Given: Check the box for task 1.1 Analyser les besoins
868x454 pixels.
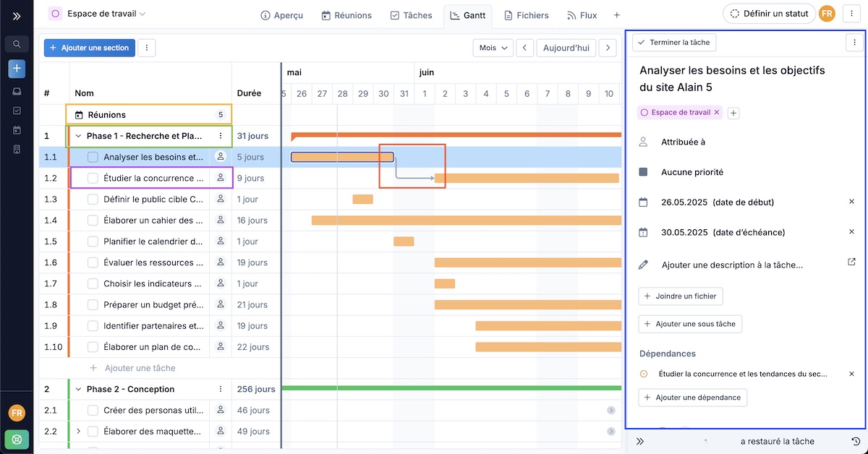Looking at the screenshot, I should click(x=93, y=157).
